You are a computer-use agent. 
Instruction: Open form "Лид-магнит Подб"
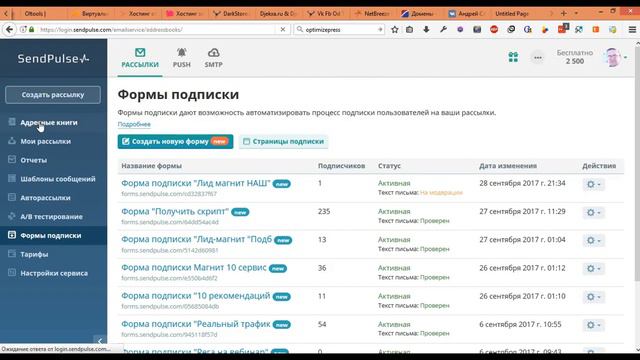[196, 240]
